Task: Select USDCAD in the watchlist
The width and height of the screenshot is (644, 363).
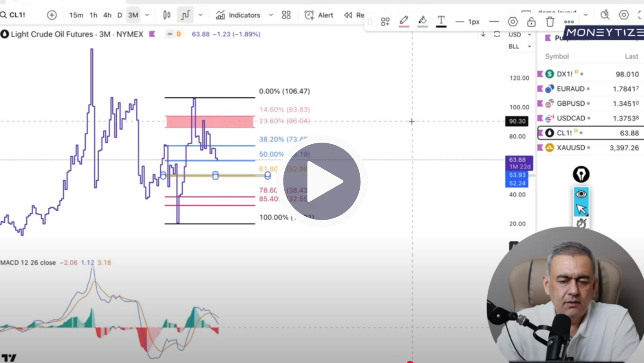Action: (591, 118)
